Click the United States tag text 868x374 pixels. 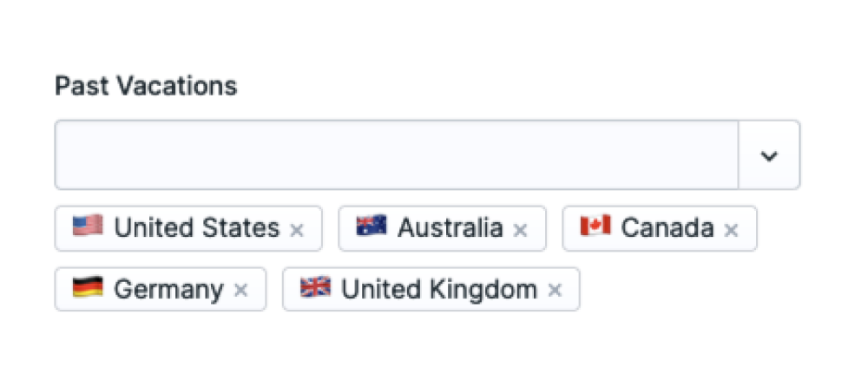coord(197,228)
